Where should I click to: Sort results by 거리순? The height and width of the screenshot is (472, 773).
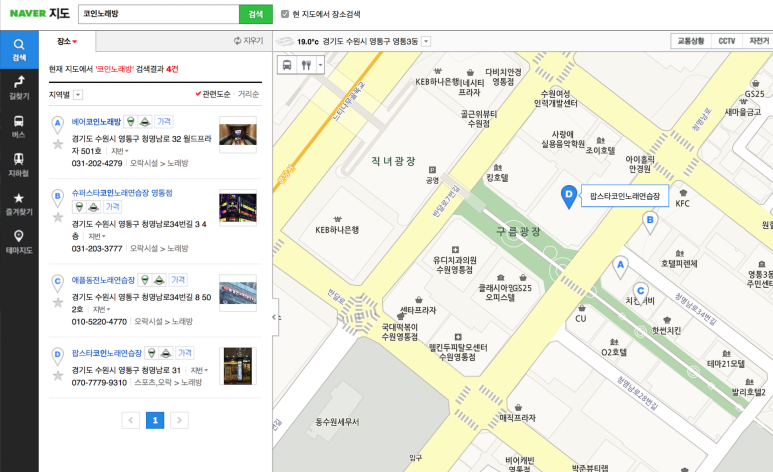click(248, 94)
